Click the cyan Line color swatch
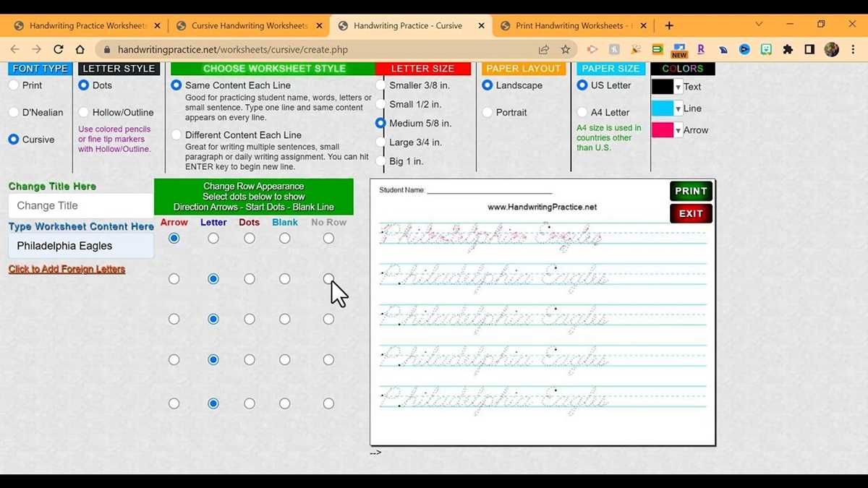Screen dimensions: 868x488 [x=663, y=108]
